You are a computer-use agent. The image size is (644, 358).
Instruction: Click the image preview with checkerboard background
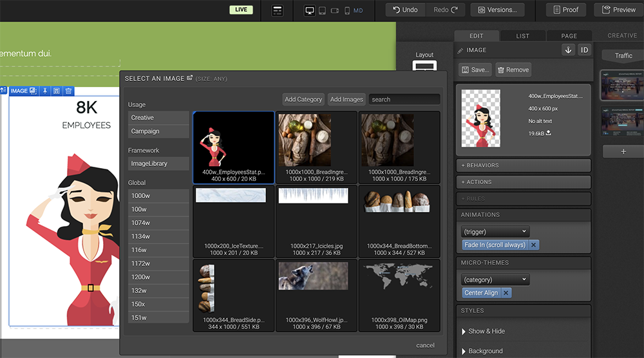point(481,118)
